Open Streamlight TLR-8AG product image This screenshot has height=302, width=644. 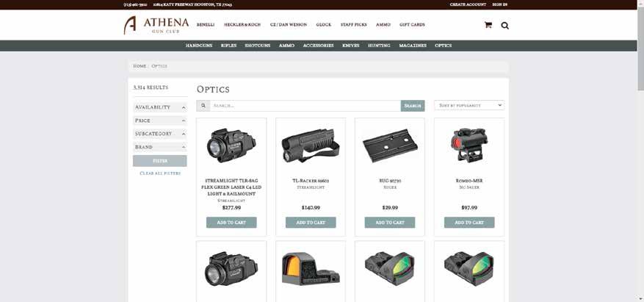[231, 145]
